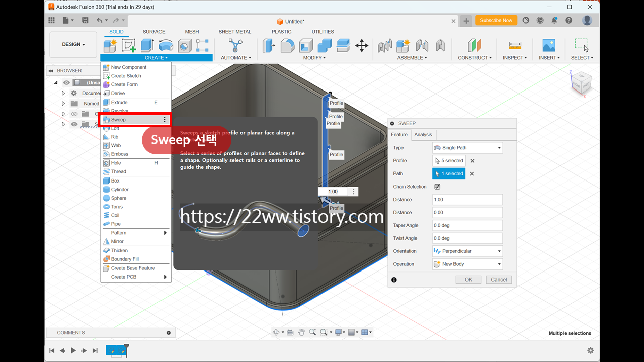Screen dimensions: 644x362
Task: Clear the Profile selection with X
Action: click(472, 161)
